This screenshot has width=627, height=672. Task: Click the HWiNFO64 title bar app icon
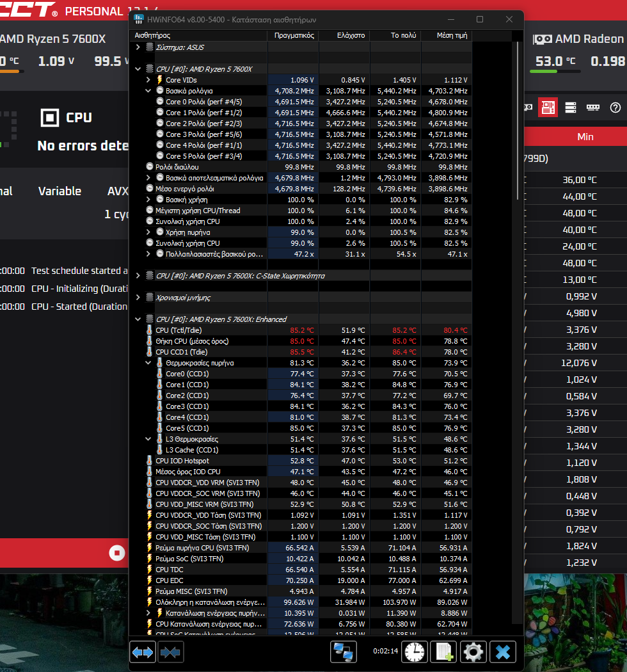pyautogui.click(x=138, y=19)
